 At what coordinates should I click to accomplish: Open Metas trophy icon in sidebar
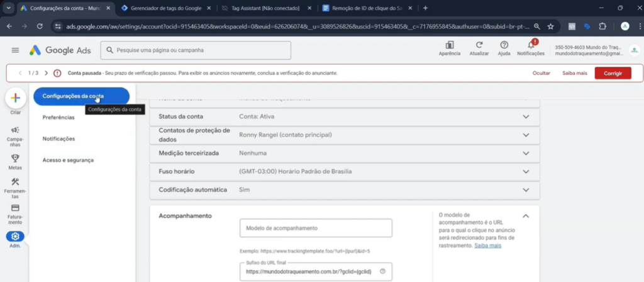(x=15, y=159)
